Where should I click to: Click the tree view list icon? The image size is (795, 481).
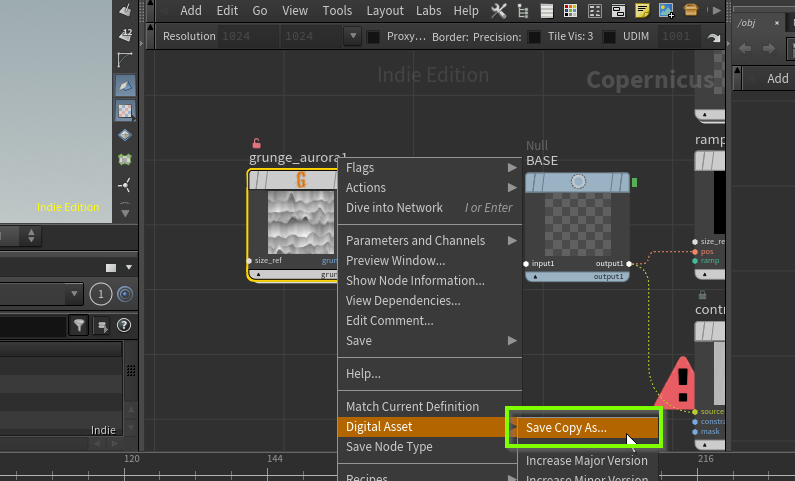[x=523, y=11]
